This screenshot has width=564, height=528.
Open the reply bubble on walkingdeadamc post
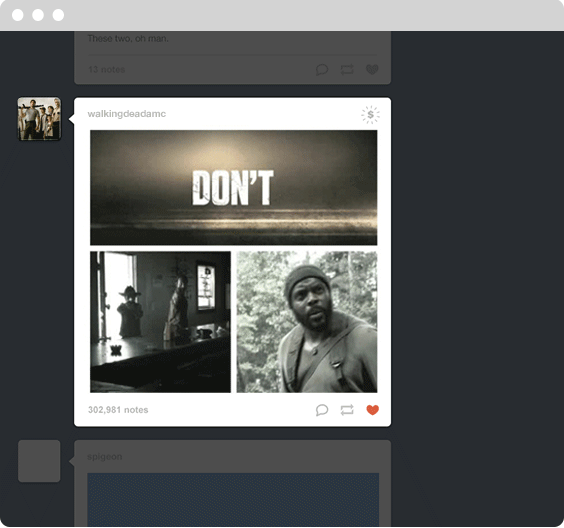[x=322, y=410]
